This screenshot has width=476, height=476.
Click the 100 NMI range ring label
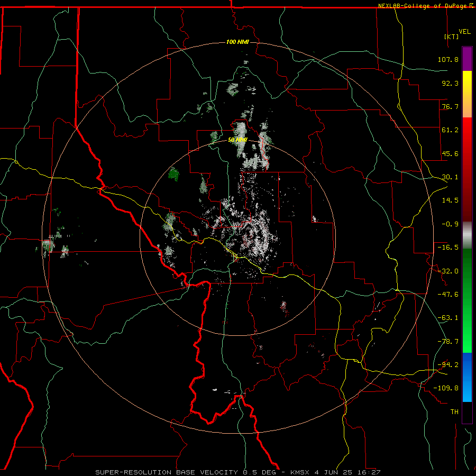[x=237, y=42]
